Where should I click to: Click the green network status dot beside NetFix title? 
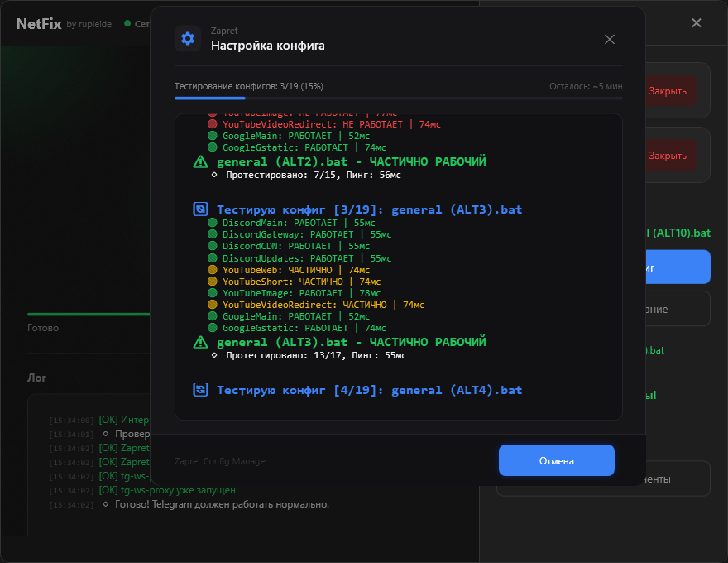point(127,23)
